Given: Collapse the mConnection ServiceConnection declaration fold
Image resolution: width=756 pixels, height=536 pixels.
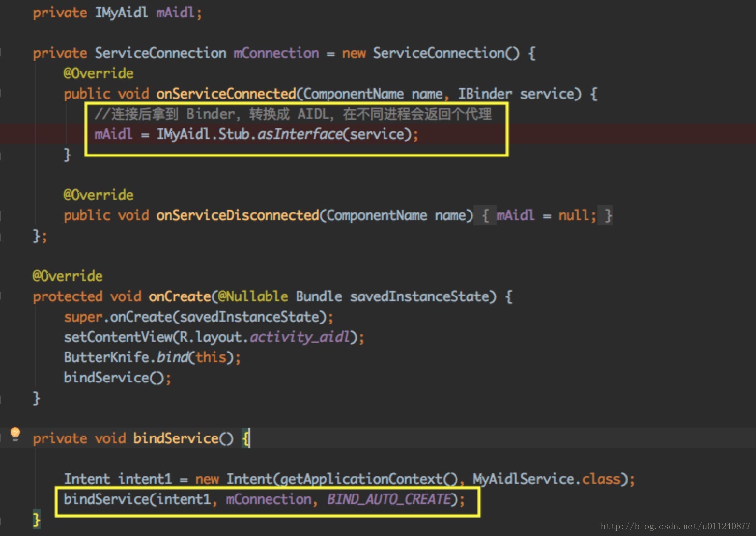Looking at the screenshot, I should (x=1, y=53).
